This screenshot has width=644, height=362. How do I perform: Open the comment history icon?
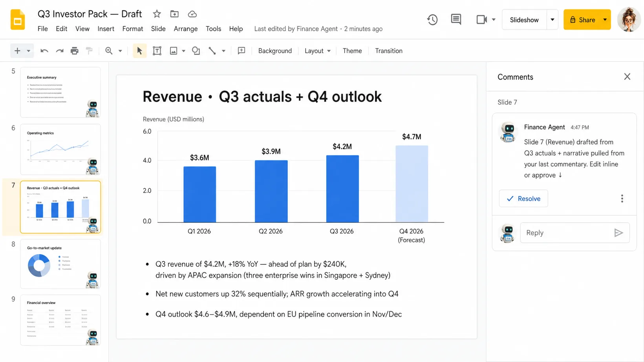coord(456,20)
